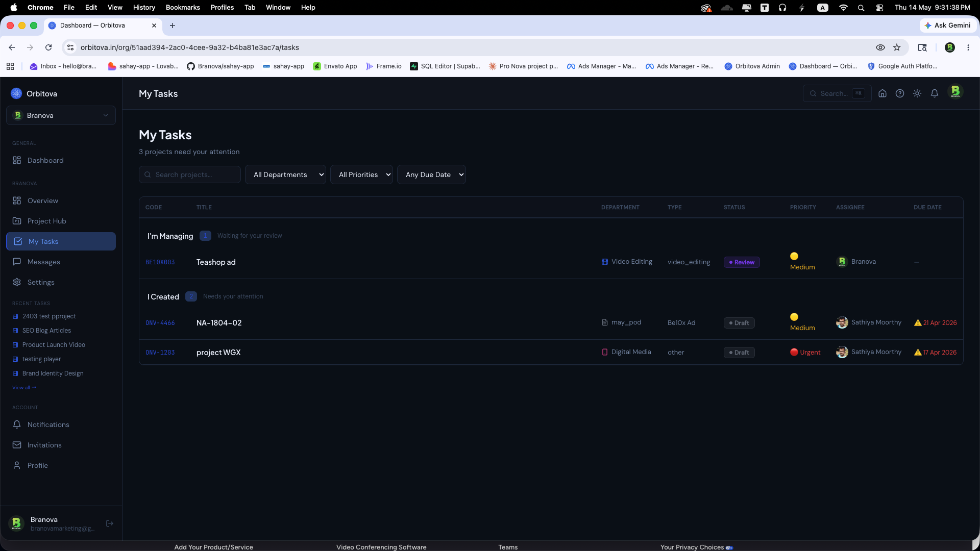The image size is (980, 551).
Task: Open Overview in sidebar
Action: [61, 201]
